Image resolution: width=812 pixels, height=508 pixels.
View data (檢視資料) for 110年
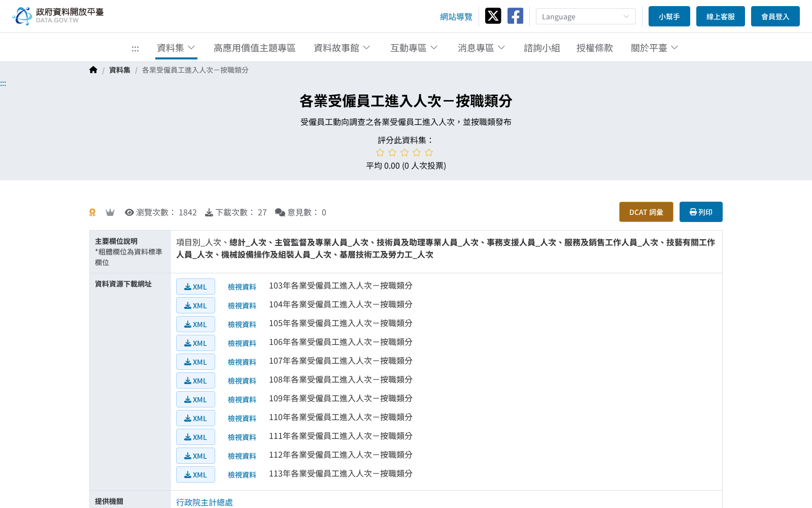[x=242, y=419]
